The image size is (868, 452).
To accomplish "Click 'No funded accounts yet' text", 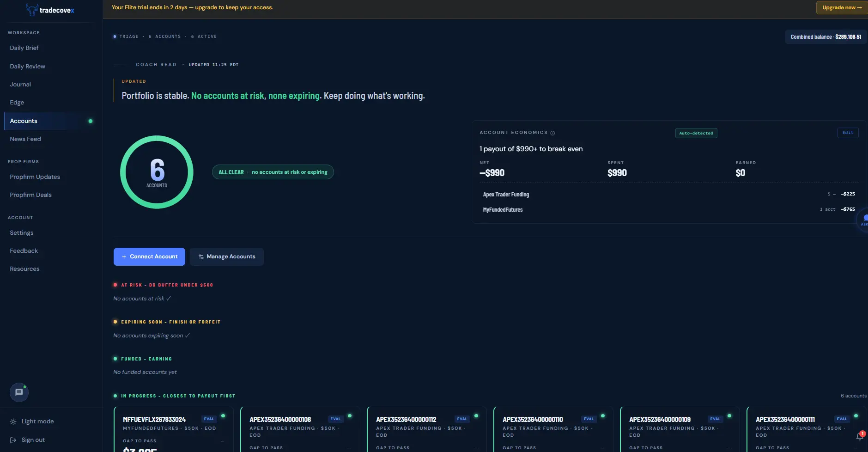I will (x=145, y=372).
